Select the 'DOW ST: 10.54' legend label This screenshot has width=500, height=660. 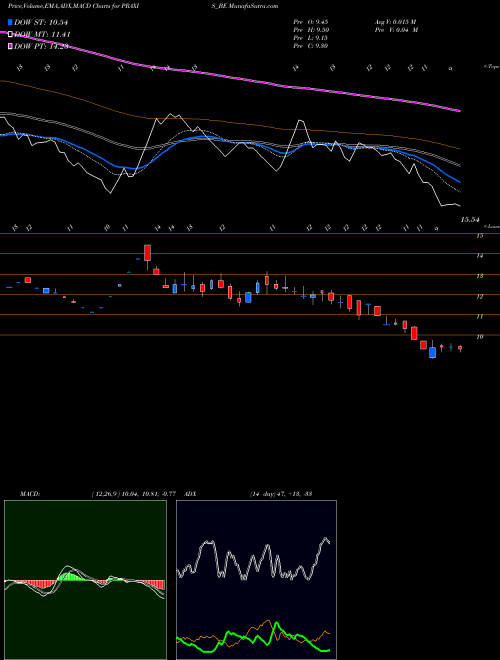[41, 22]
